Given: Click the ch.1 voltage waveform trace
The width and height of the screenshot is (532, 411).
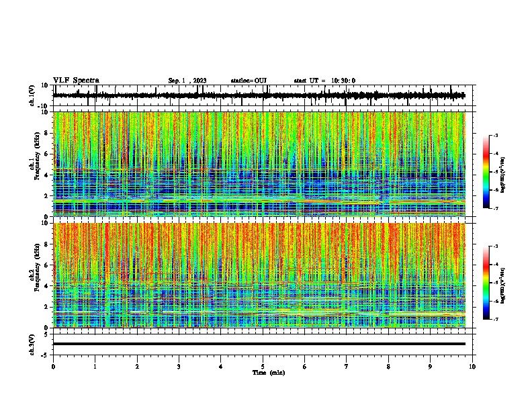Looking at the screenshot, I should (259, 95).
